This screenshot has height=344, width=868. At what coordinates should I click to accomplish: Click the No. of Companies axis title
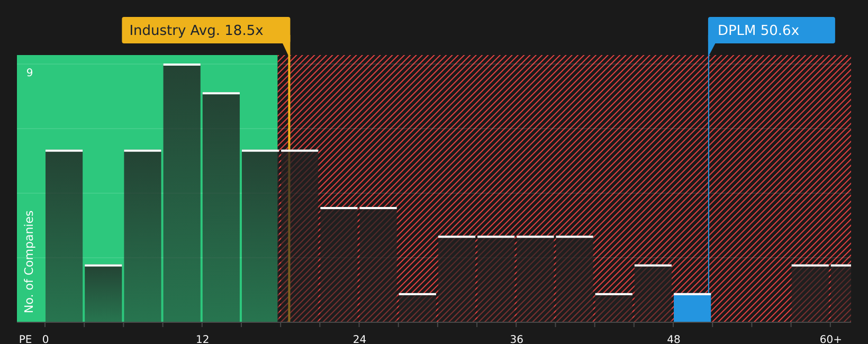click(x=29, y=261)
